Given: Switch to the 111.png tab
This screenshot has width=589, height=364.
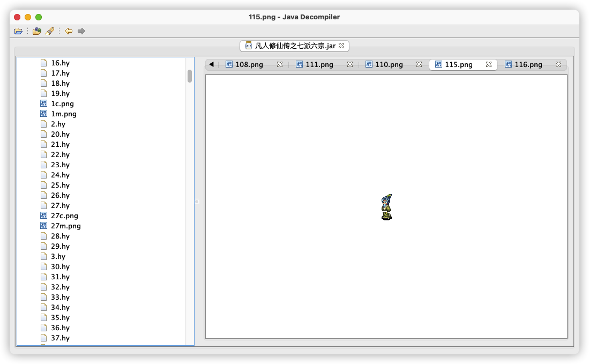Looking at the screenshot, I should coord(319,65).
